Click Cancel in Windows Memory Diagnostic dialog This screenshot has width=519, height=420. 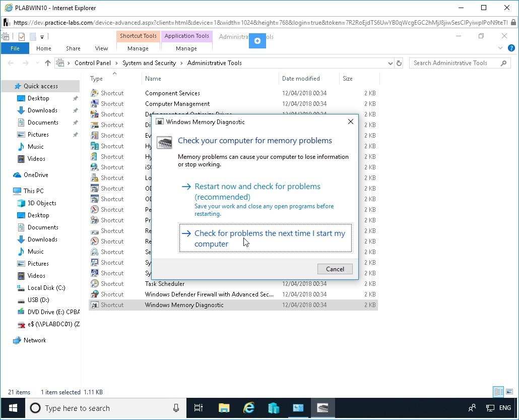click(x=335, y=269)
